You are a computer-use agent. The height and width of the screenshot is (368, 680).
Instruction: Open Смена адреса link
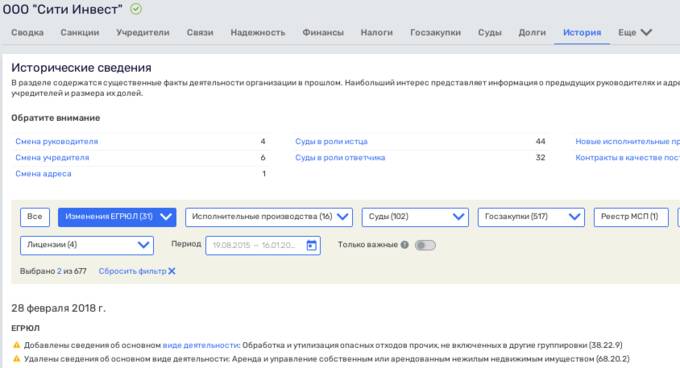pyautogui.click(x=43, y=173)
